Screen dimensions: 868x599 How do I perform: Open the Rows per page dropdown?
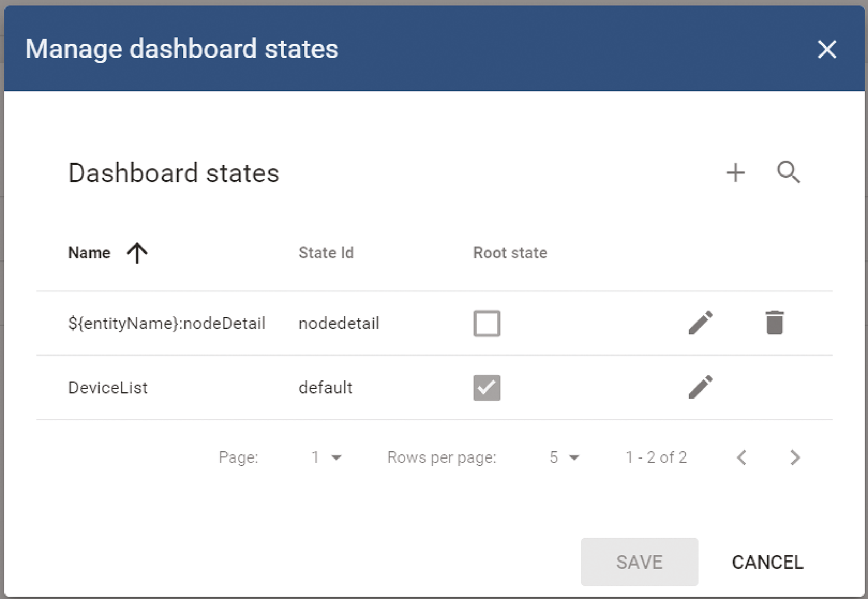564,457
